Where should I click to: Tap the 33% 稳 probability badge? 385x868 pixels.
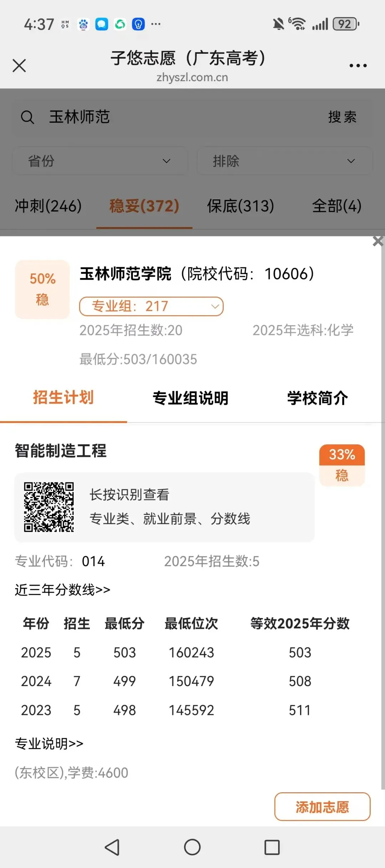(x=342, y=465)
